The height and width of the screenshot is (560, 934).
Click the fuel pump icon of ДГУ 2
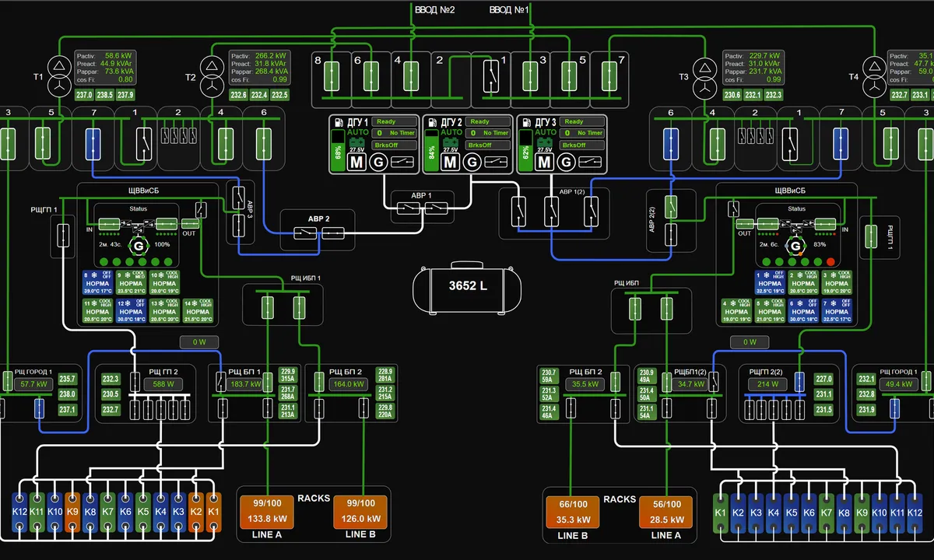433,122
